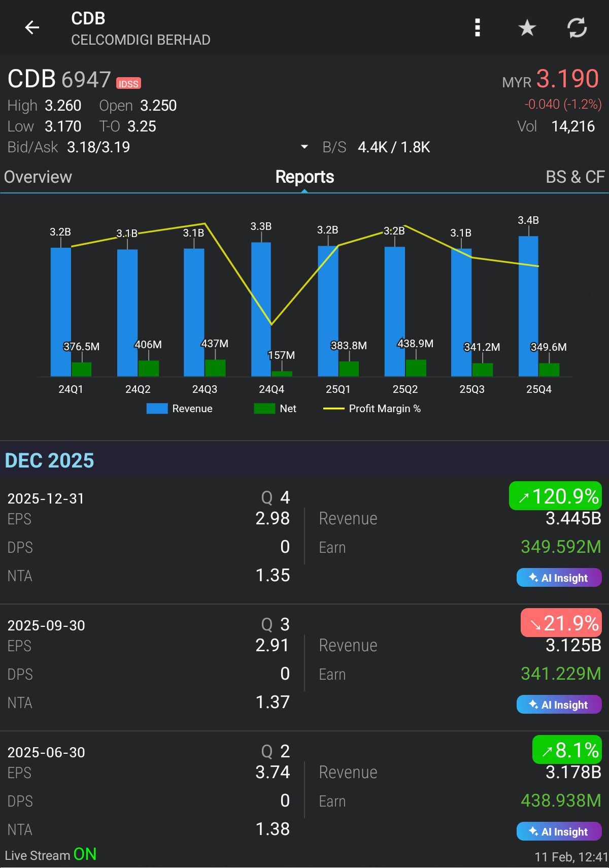Tap the 2025-12-31 report date
Screen dimensions: 609x868
[x=46, y=498]
